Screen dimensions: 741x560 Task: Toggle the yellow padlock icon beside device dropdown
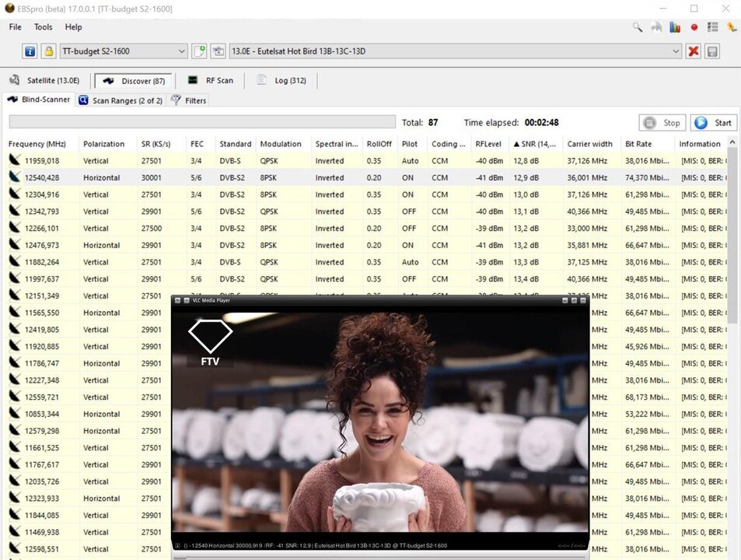click(47, 51)
